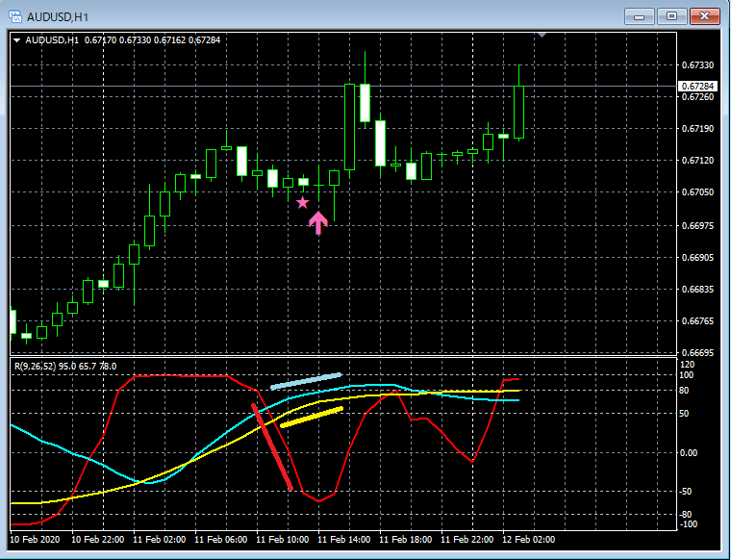Maximize the AUDUSD,H1 chart window

point(671,16)
